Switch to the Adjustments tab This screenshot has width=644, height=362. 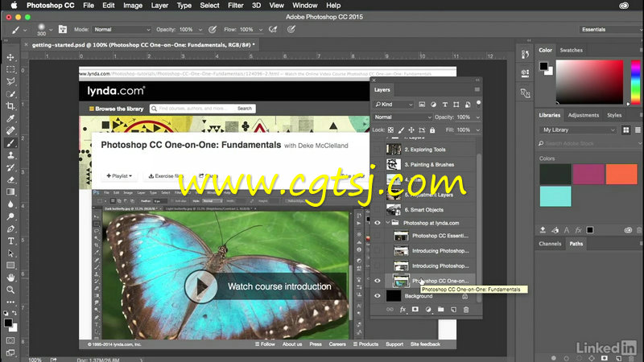[x=583, y=115]
